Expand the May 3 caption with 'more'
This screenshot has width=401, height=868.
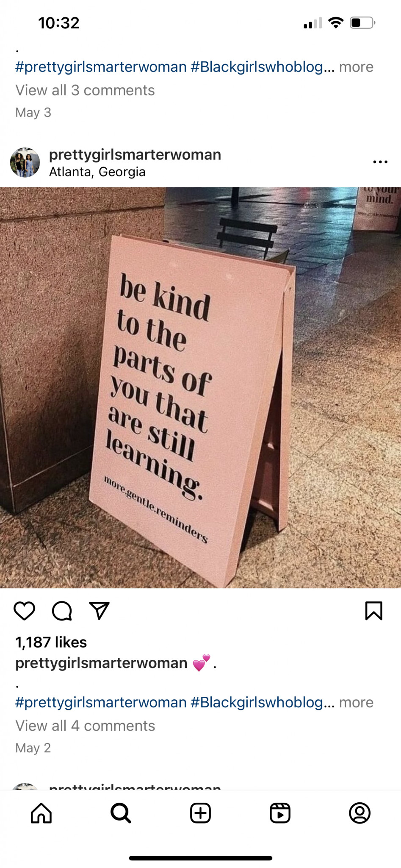pyautogui.click(x=356, y=67)
